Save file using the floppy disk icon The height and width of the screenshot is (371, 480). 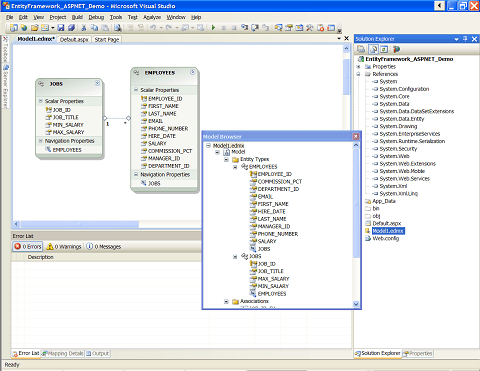click(x=61, y=28)
